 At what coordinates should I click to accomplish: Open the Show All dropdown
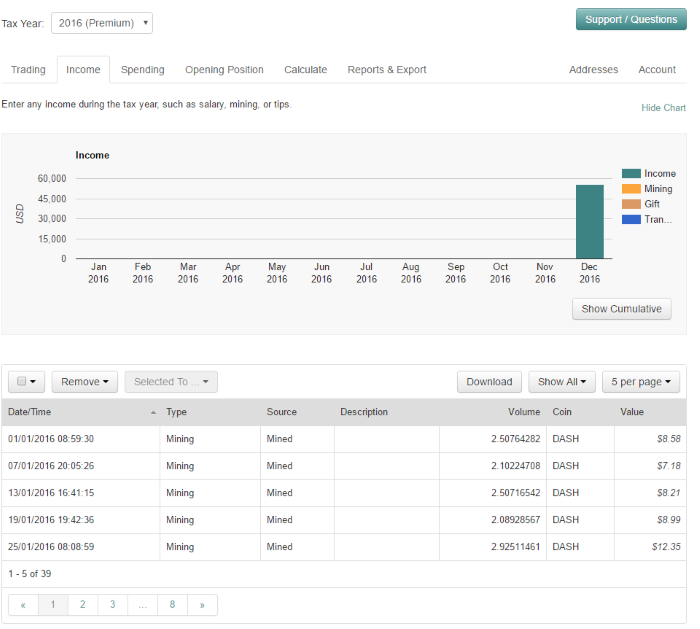click(562, 382)
